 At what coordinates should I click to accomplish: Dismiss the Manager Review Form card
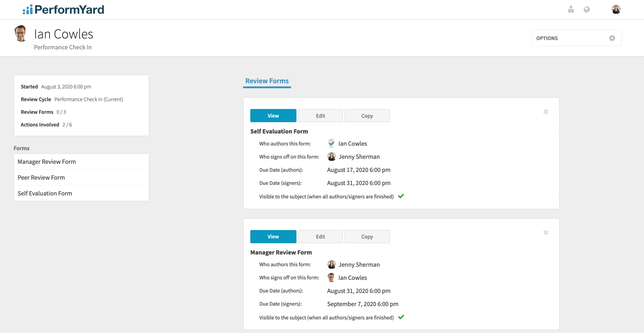[x=546, y=232]
